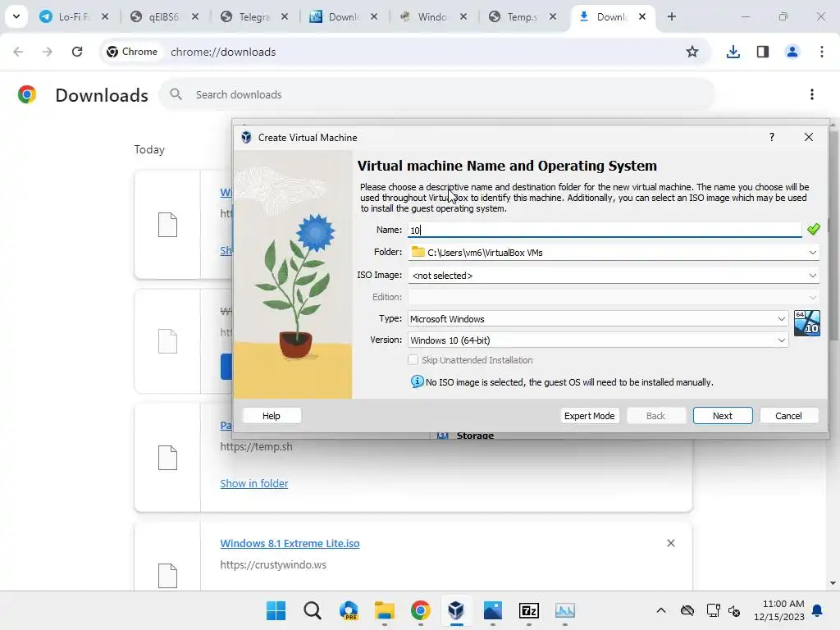Screen dimensions: 840x630
Task: Toggle Chrome side panel icon
Action: click(x=763, y=52)
